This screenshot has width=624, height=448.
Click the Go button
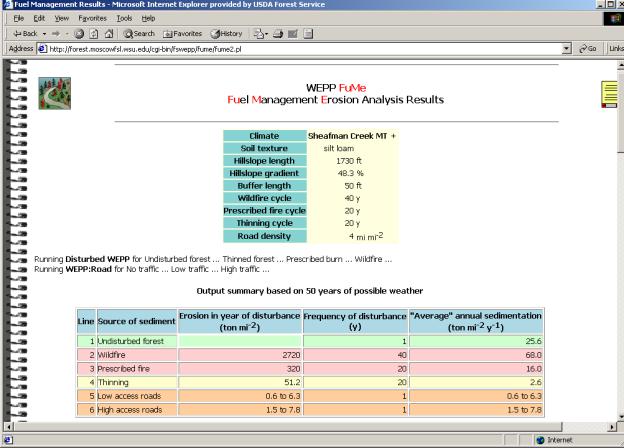pos(588,49)
